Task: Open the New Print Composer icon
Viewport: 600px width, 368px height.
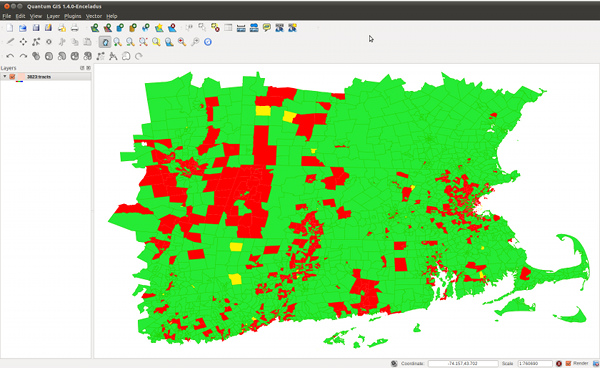Action: 62,28
